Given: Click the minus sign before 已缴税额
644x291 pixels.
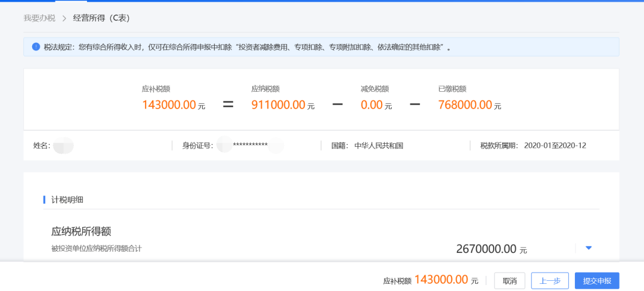Looking at the screenshot, I should click(415, 104).
